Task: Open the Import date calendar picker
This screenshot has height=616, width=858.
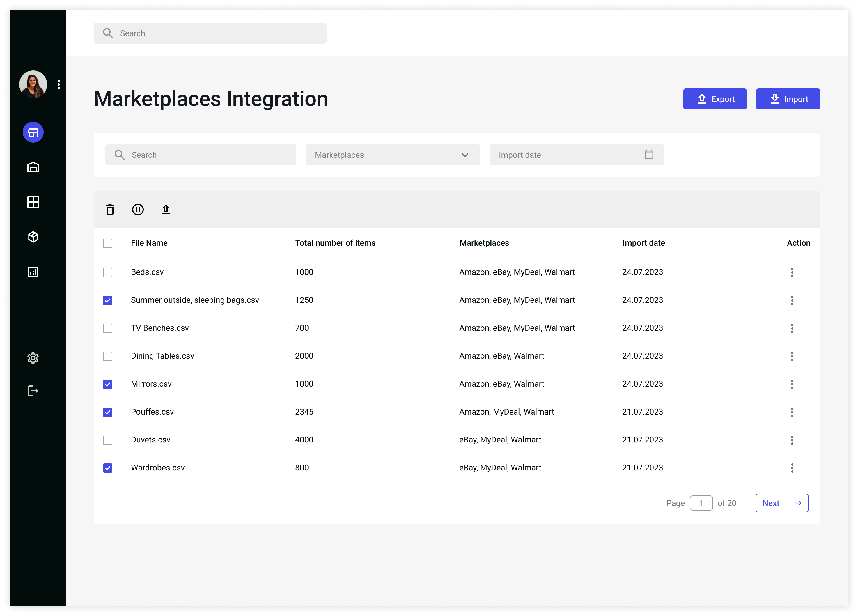Action: [649, 155]
